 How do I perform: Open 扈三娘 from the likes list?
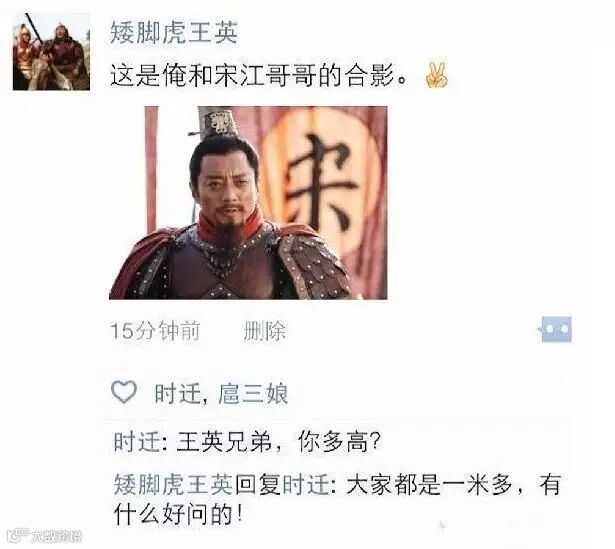pyautogui.click(x=253, y=393)
